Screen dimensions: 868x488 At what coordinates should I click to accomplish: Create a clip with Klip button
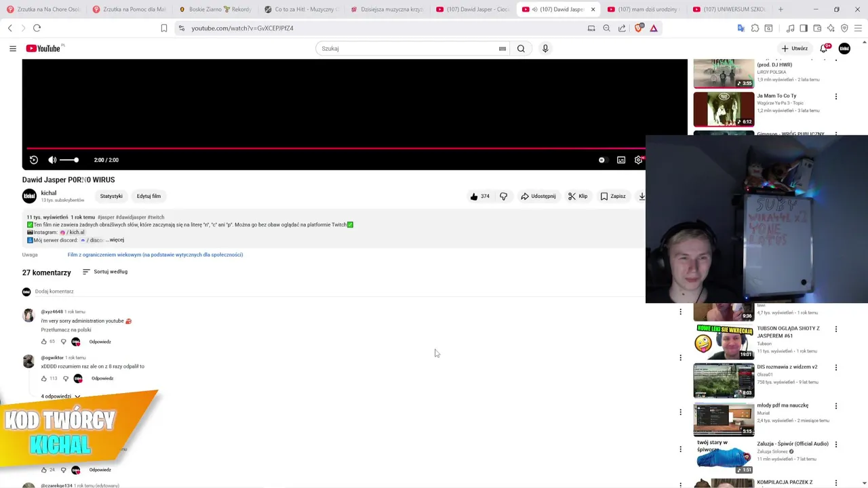578,197
